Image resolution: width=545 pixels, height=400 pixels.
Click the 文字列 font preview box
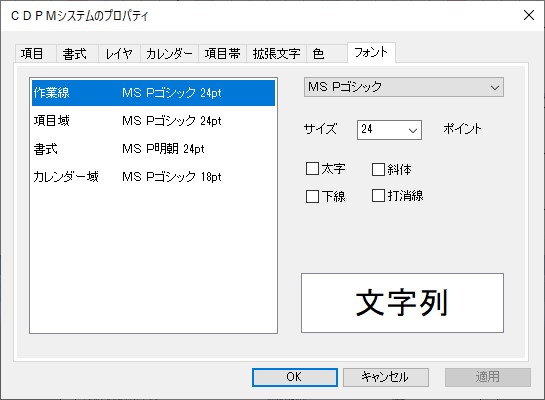tap(402, 303)
